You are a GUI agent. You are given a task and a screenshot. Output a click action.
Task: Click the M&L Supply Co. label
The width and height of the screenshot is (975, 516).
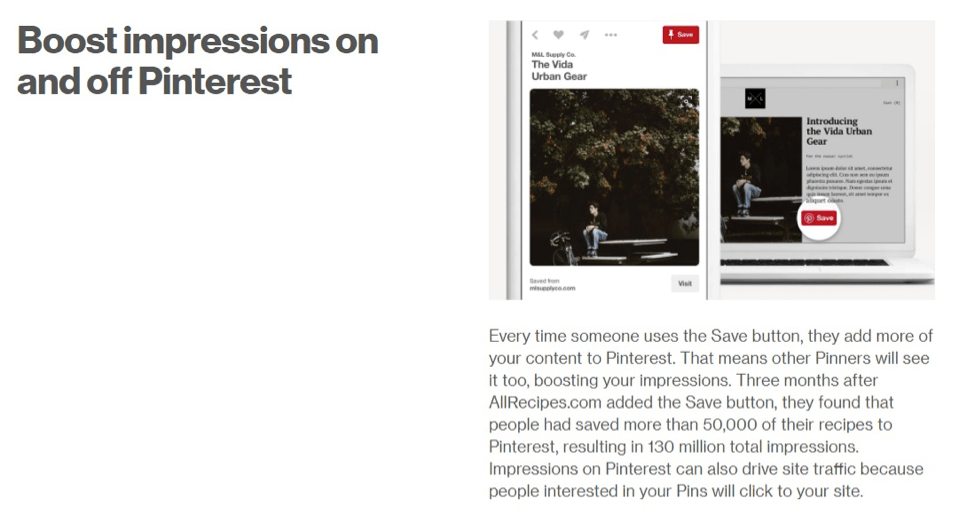tap(553, 55)
